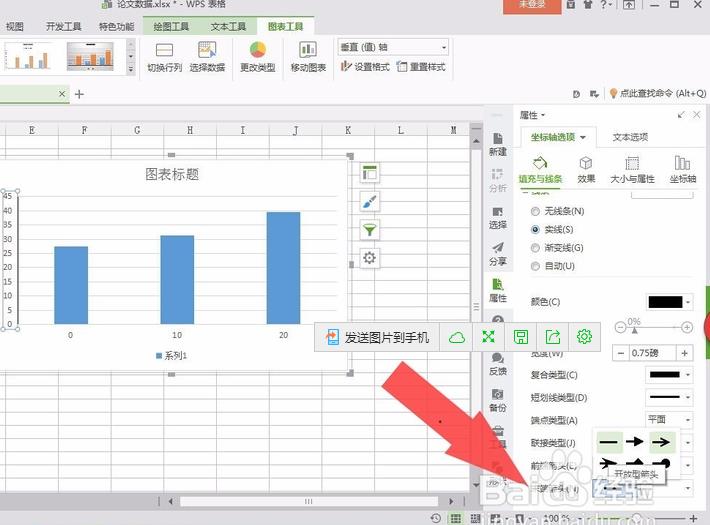This screenshot has height=525, width=710.
Task: Open the chart settings gear button
Action: (x=369, y=258)
